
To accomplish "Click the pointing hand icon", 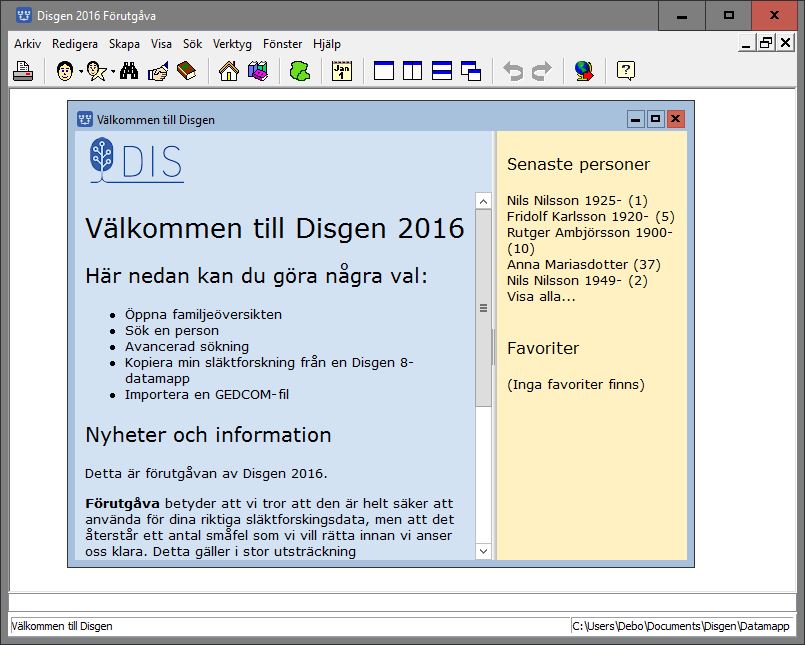I will coord(158,71).
